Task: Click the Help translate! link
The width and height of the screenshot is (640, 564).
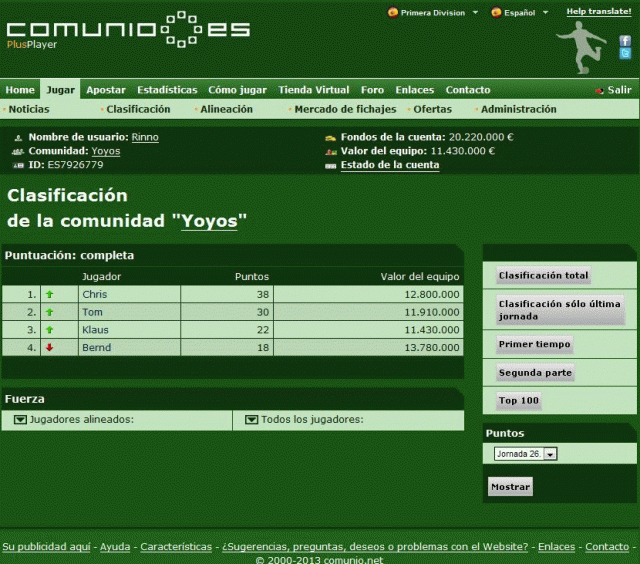Action: 599,12
